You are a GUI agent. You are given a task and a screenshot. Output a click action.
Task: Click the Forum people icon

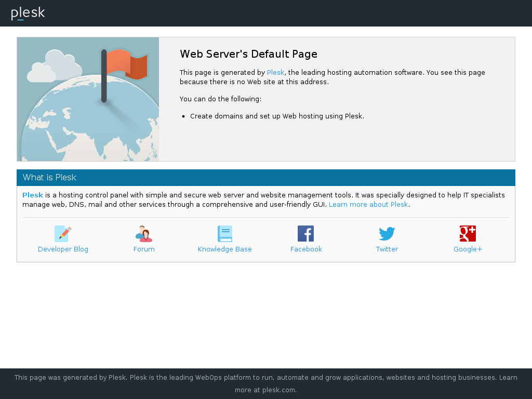click(144, 233)
